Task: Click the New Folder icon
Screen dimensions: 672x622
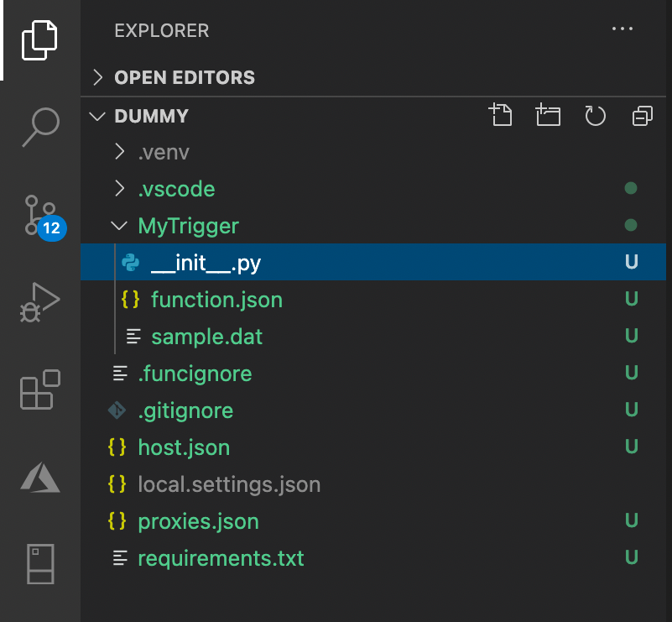Action: coord(548,115)
